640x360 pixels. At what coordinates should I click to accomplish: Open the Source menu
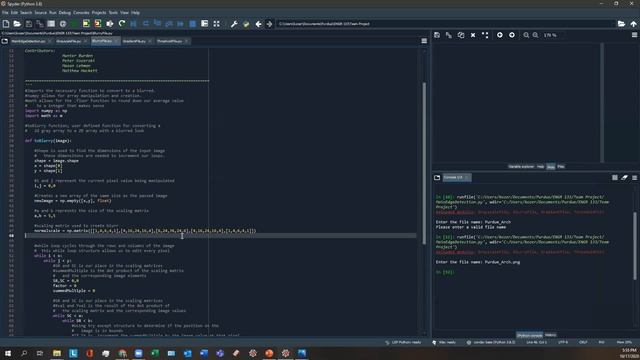[x=40, y=13]
